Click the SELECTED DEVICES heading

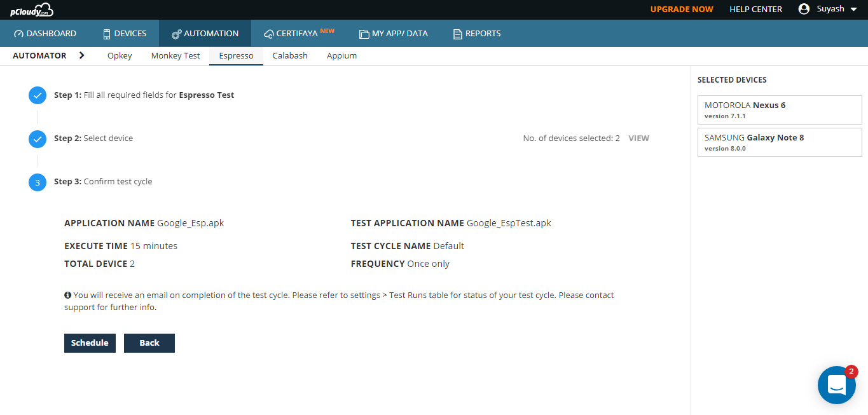tap(732, 80)
